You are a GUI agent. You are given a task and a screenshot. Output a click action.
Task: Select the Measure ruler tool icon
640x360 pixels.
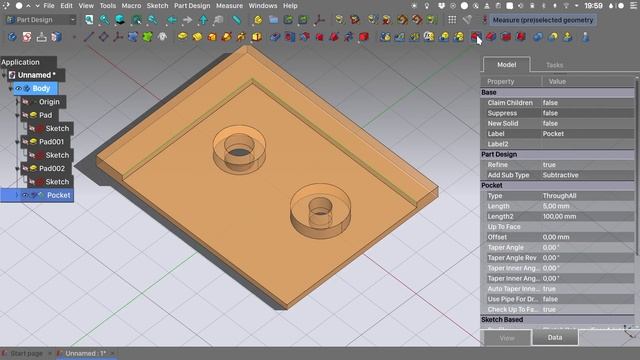[236, 20]
